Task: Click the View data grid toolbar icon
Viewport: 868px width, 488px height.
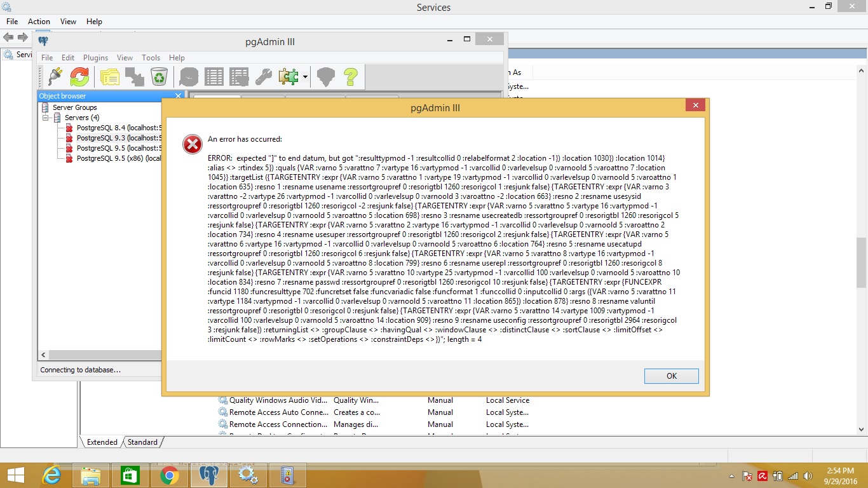Action: 214,77
